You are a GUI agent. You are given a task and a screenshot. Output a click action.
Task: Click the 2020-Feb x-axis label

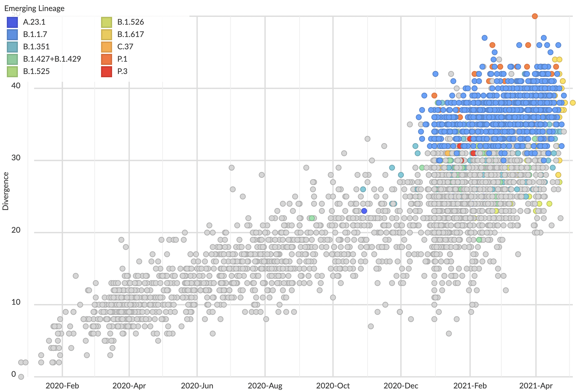(62, 386)
